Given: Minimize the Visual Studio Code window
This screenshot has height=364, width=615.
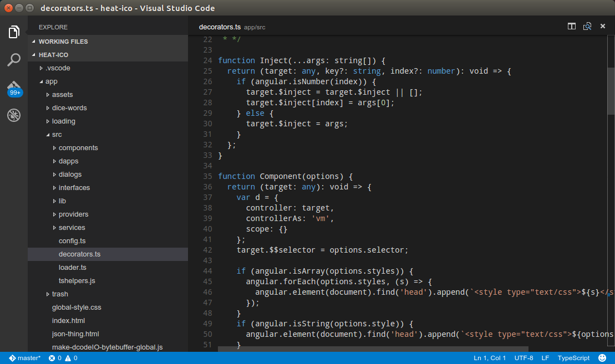Looking at the screenshot, I should pos(19,8).
